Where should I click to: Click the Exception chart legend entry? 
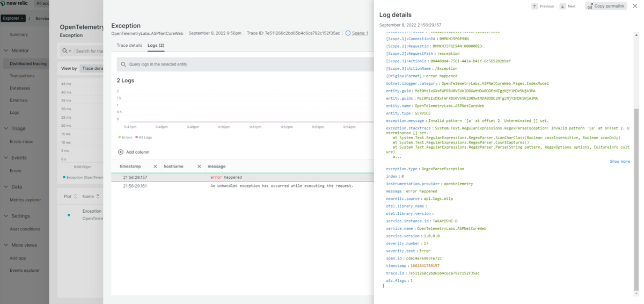(x=83, y=177)
